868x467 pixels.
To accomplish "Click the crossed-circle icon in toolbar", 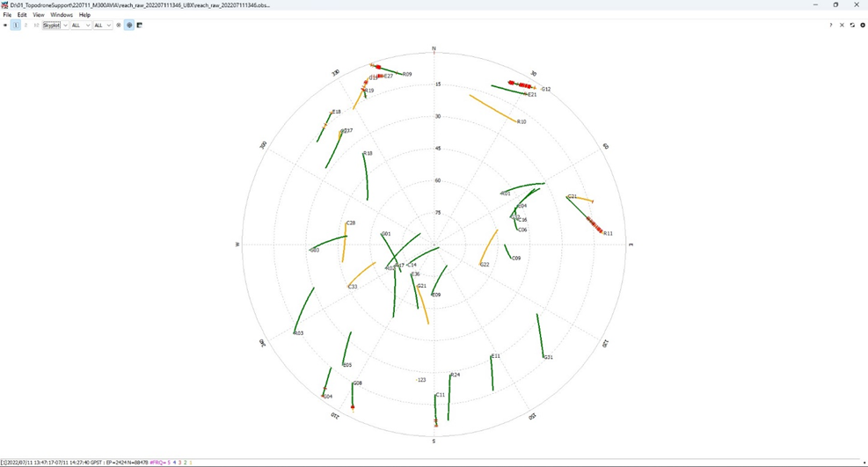I will click(x=119, y=26).
